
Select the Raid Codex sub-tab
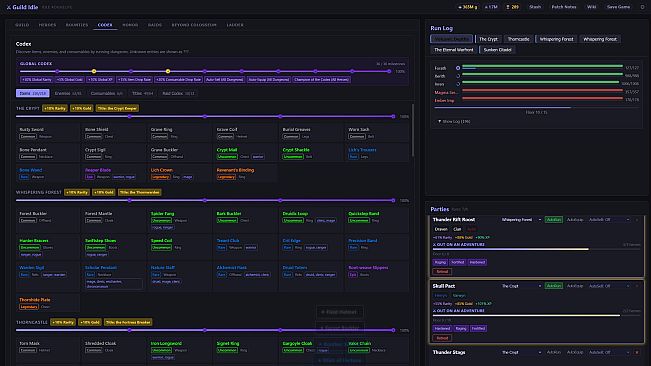178,93
